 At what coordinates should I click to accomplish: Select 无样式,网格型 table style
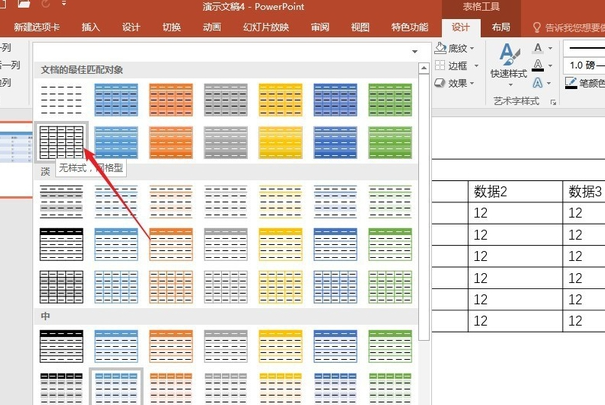click(x=61, y=142)
